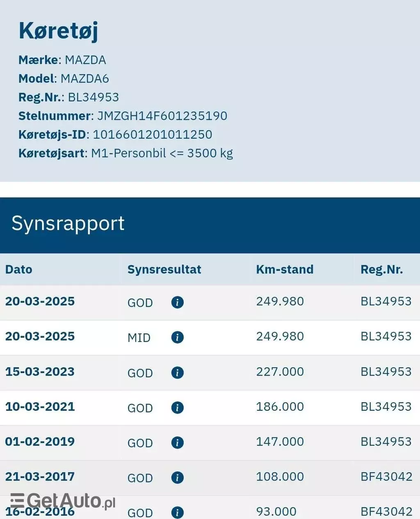
Task: Click registration number BF43042 in 2017 row
Action: click(386, 477)
